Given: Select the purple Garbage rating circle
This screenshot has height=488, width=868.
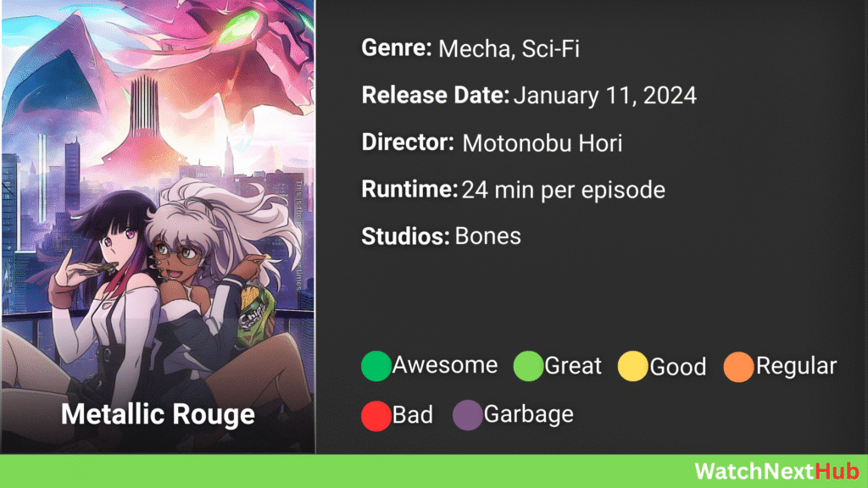Looking at the screenshot, I should click(467, 415).
